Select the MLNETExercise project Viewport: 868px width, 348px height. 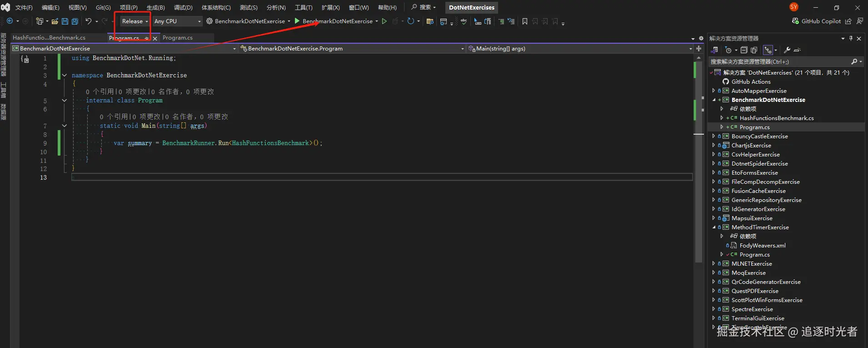point(752,264)
